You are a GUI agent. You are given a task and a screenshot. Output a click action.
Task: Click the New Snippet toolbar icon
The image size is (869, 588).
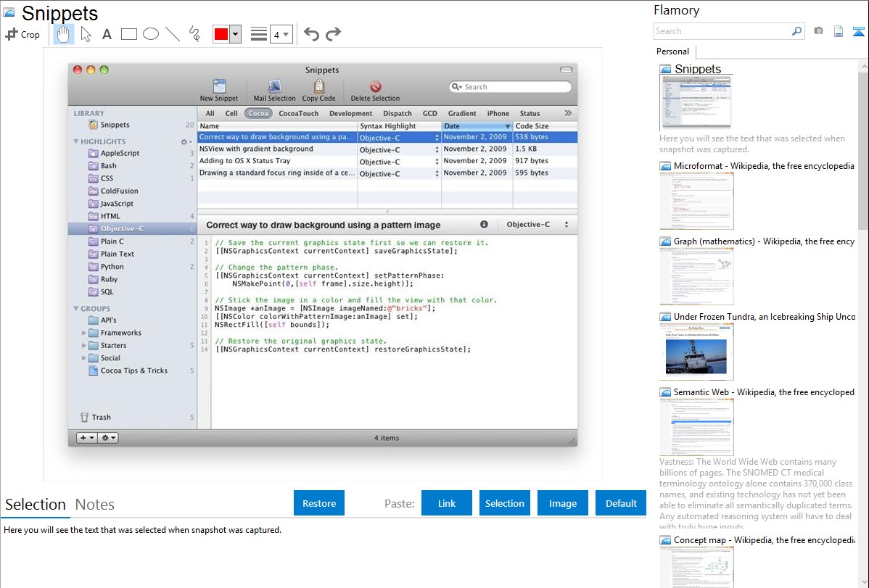[219, 91]
